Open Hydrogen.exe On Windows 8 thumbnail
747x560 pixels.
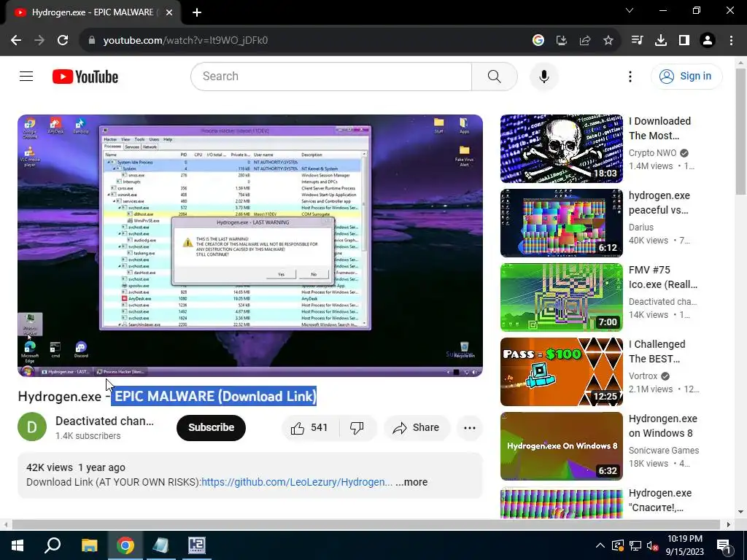click(x=561, y=446)
